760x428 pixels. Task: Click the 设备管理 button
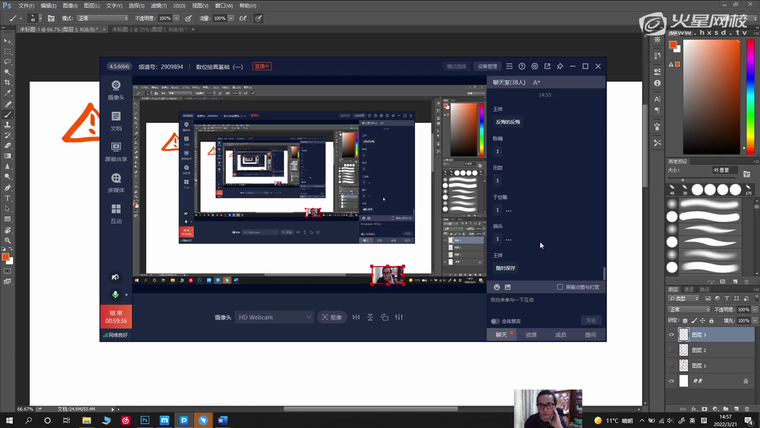pos(486,66)
